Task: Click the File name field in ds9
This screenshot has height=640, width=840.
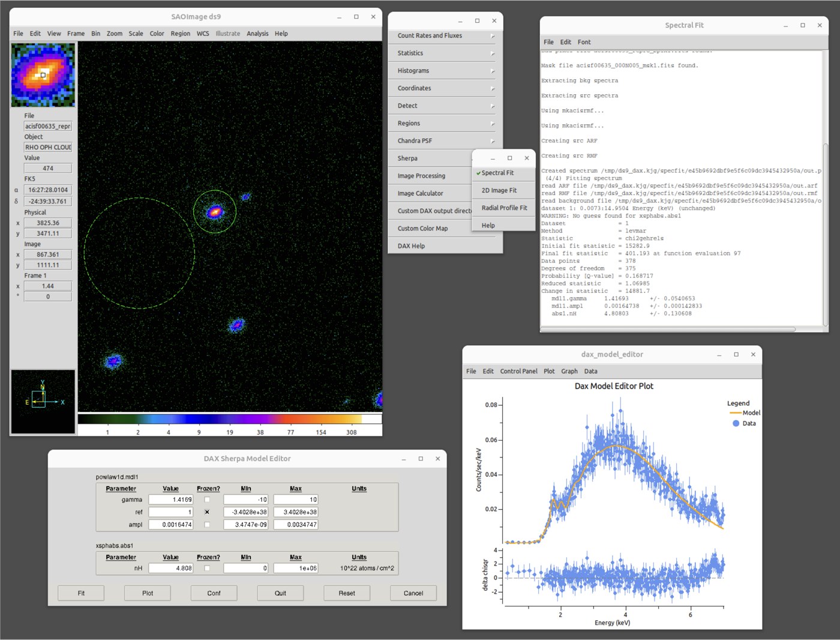Action: tap(48, 126)
